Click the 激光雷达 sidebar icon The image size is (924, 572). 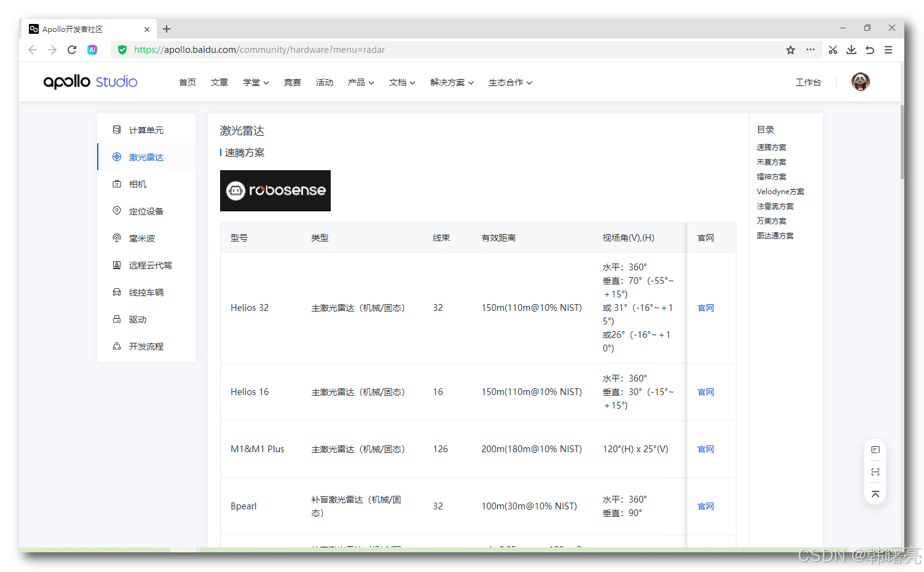117,157
